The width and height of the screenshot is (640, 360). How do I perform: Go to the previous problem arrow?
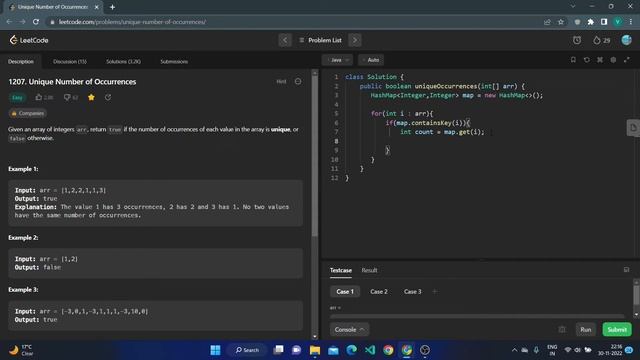pyautogui.click(x=285, y=40)
